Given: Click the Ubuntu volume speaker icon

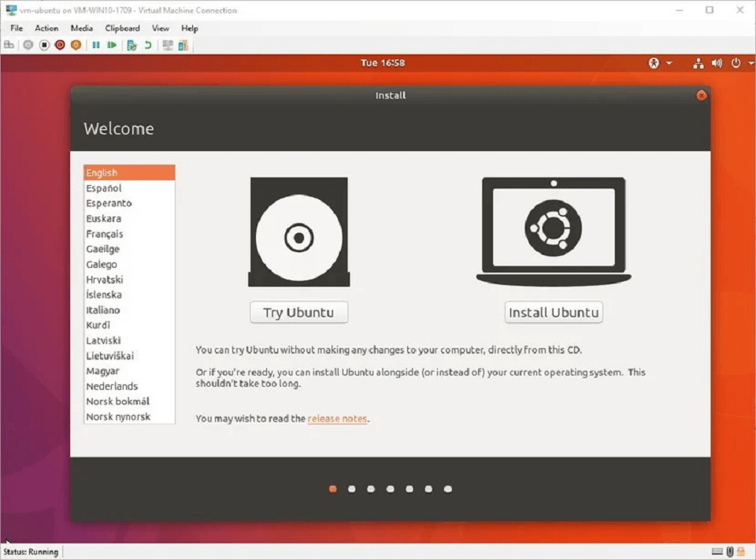Looking at the screenshot, I should [717, 63].
